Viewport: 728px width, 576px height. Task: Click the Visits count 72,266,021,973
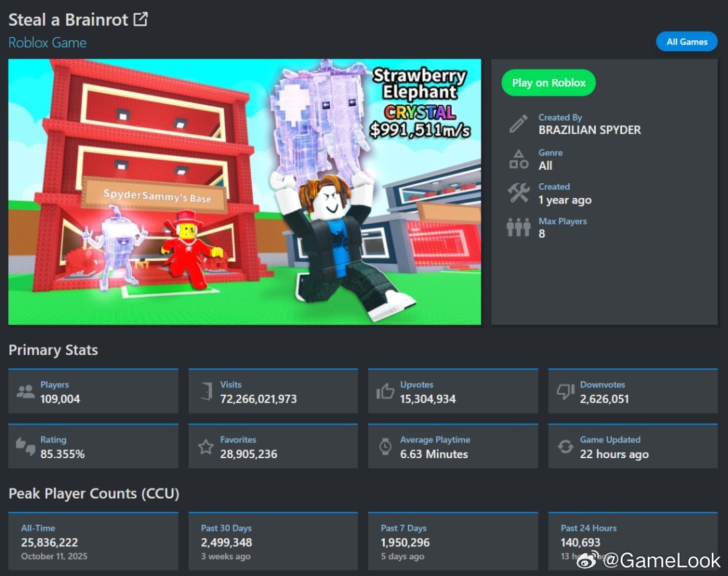click(x=258, y=399)
